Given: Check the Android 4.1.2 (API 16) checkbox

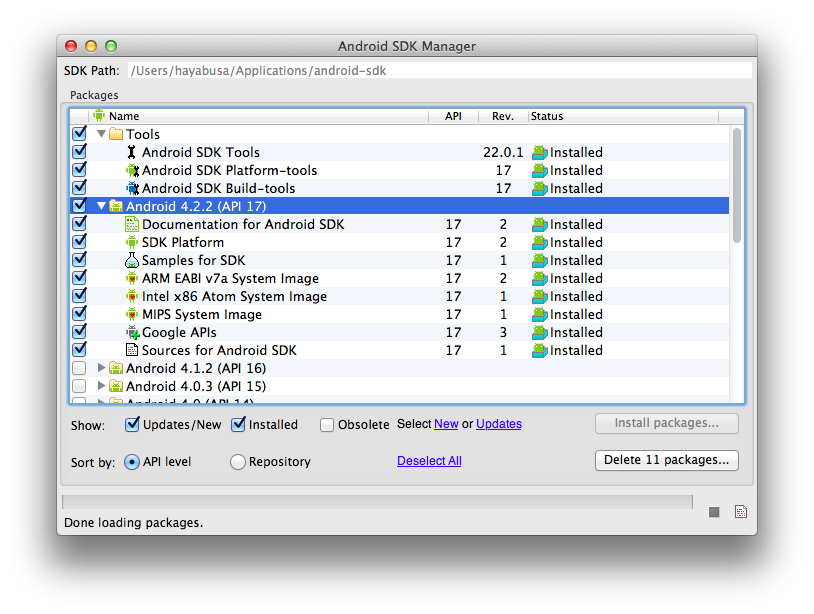Looking at the screenshot, I should 79,369.
